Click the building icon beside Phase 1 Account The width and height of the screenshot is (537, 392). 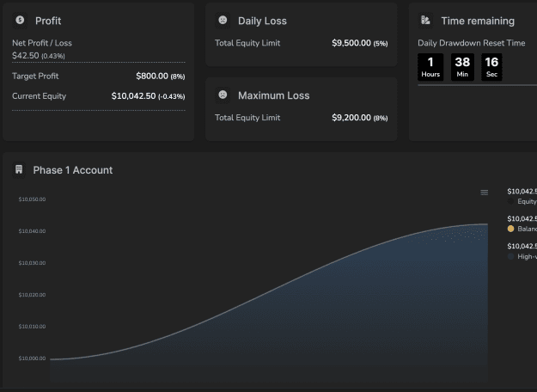[19, 169]
